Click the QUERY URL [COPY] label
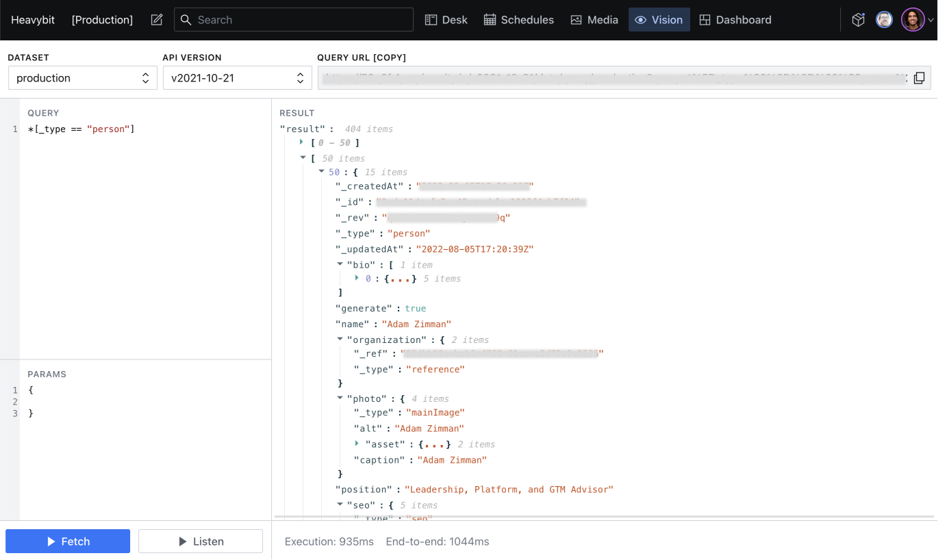This screenshot has width=938, height=560. (362, 58)
